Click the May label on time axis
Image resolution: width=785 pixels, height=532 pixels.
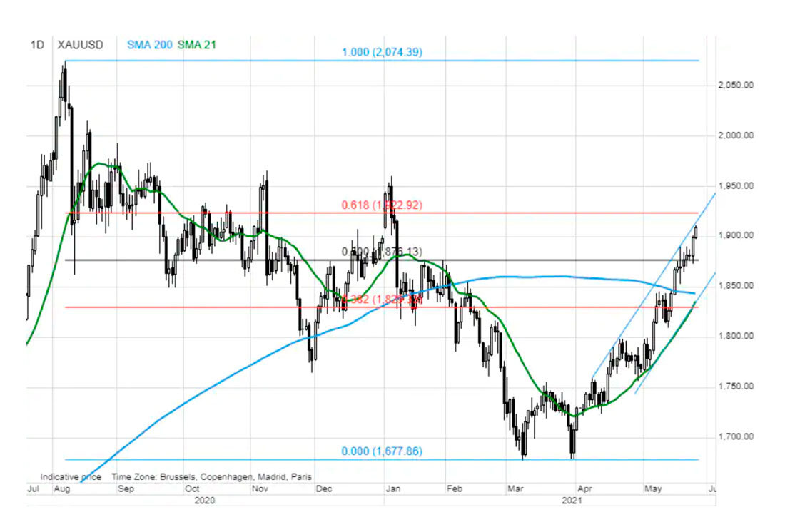click(x=653, y=489)
